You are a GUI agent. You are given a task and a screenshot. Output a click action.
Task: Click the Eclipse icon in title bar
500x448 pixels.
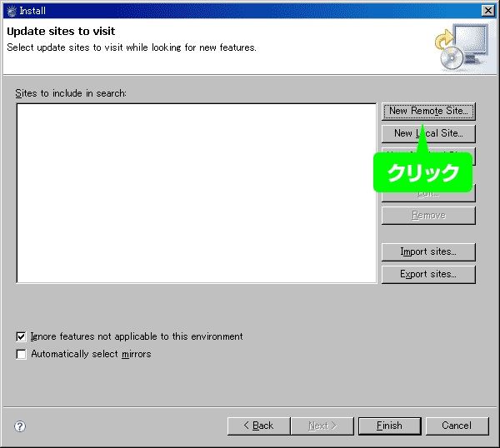click(12, 11)
